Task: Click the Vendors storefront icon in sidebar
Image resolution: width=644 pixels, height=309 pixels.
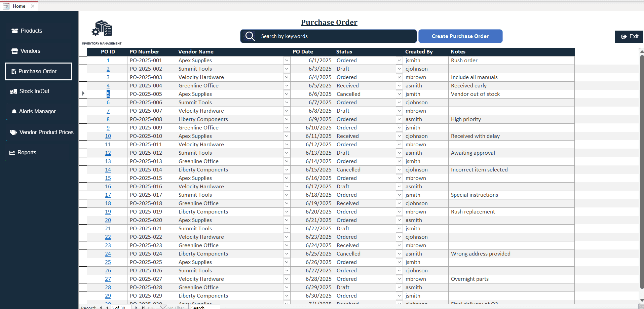Action: point(14,51)
